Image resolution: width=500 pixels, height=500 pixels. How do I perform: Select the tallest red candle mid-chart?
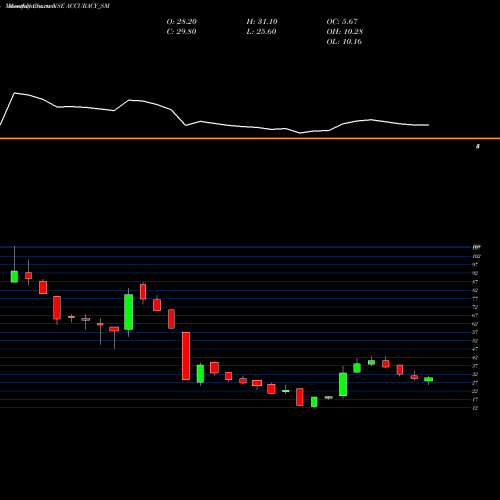point(186,356)
